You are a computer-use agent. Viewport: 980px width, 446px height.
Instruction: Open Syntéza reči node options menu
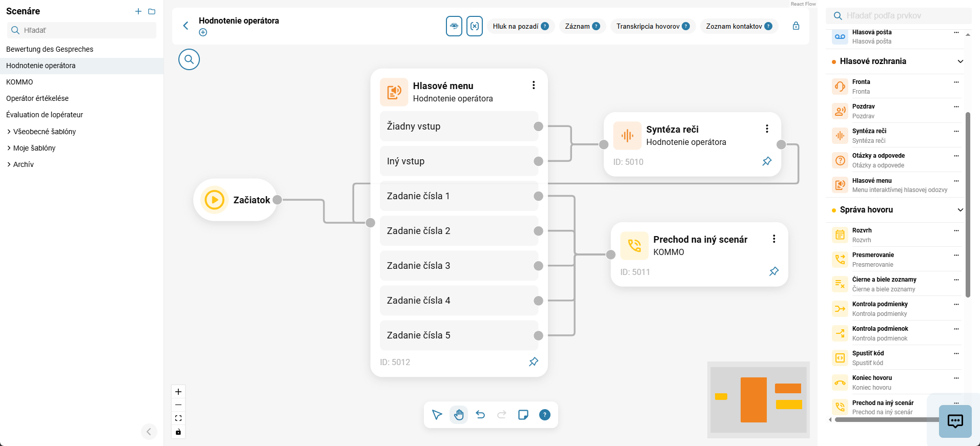click(767, 129)
